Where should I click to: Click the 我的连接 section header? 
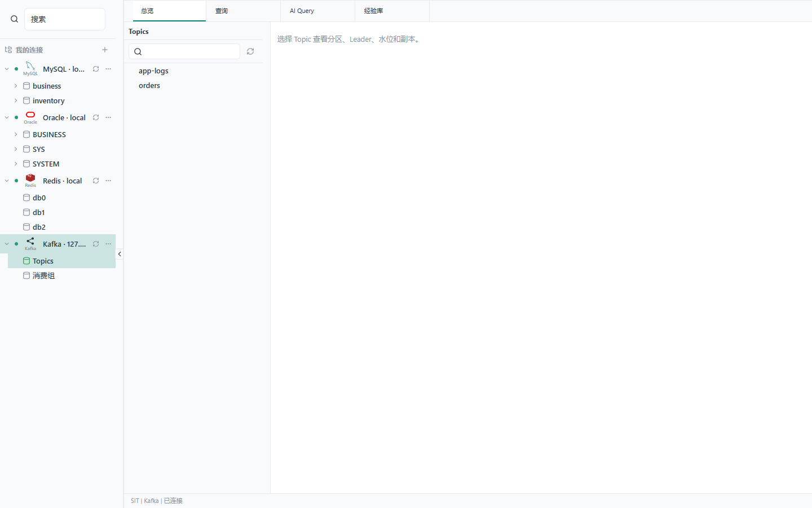pos(29,50)
